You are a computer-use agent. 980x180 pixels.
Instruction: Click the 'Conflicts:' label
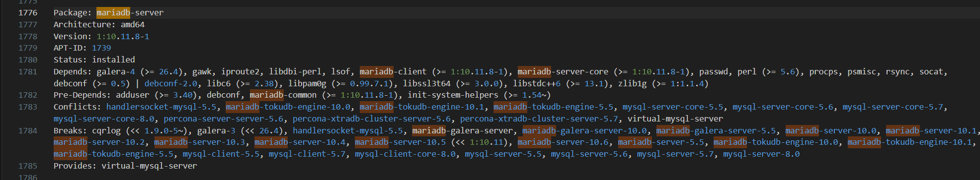(78, 107)
